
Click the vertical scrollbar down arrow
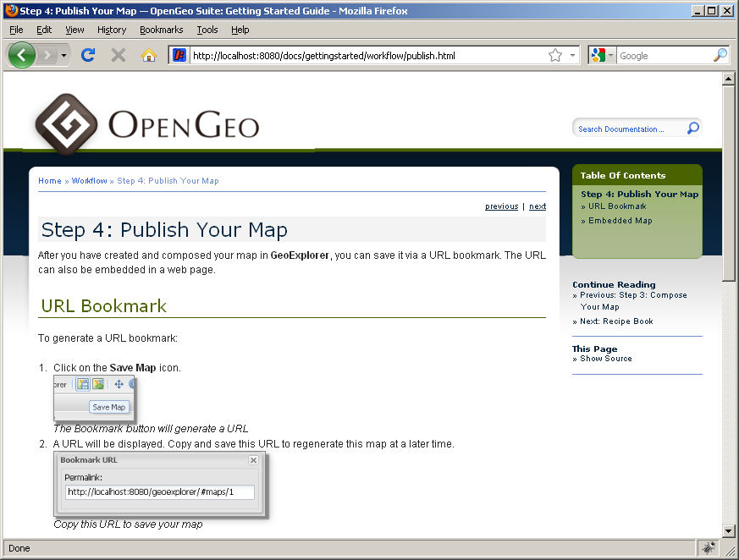728,530
